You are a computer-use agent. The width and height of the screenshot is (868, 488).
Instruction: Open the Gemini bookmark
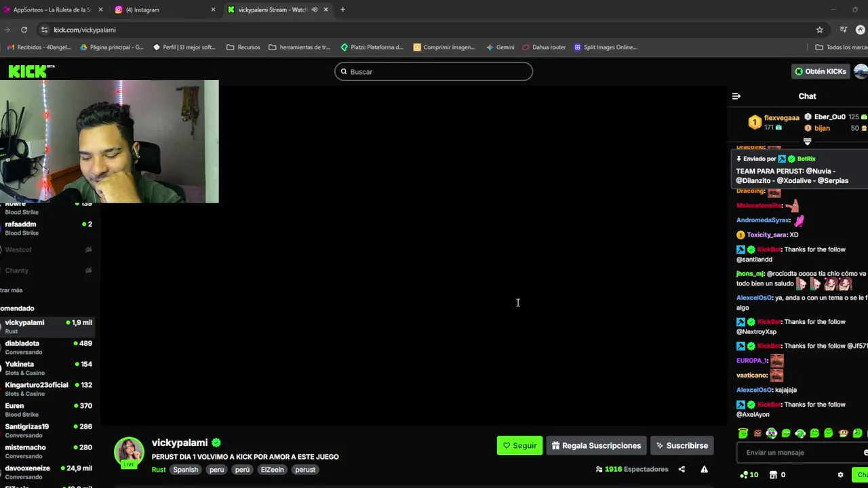coord(500,47)
